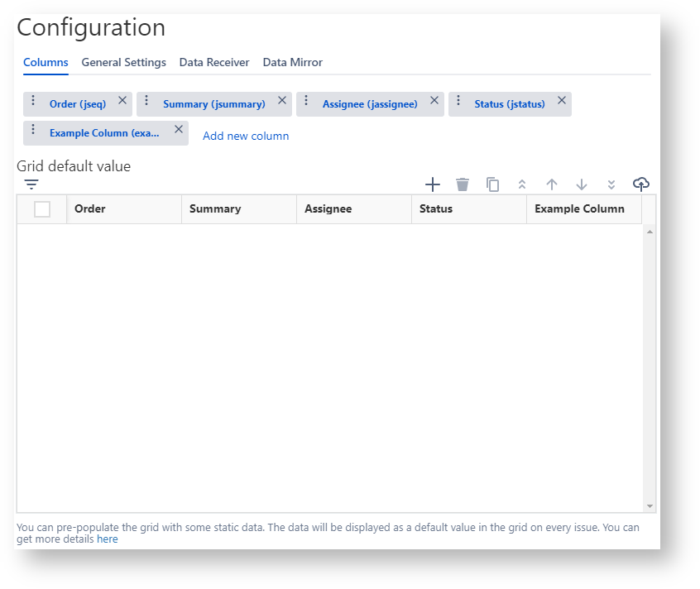
Task: Open the Summary (jsummary) three-dot menu
Action: tap(146, 101)
